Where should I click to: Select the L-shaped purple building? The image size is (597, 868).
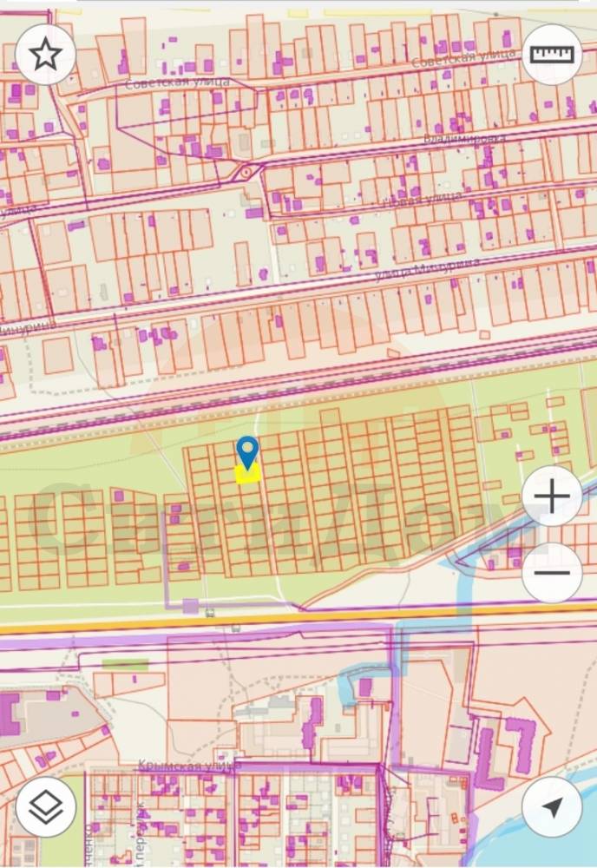(x=488, y=761)
